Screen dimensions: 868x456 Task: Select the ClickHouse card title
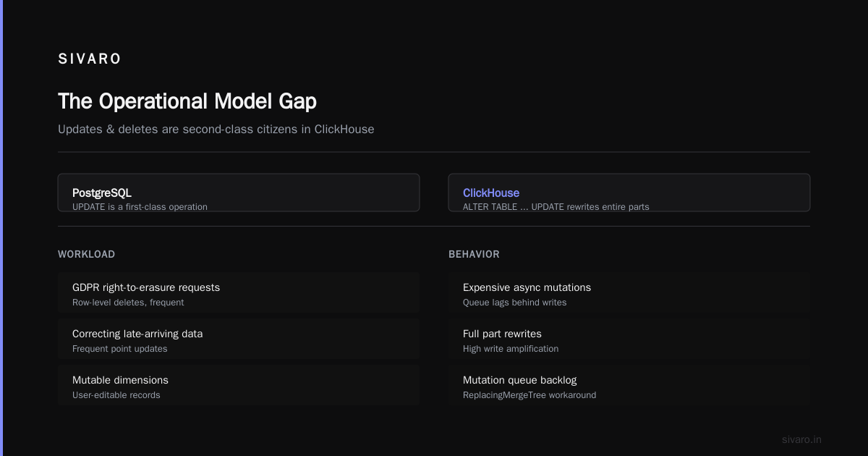tap(491, 193)
